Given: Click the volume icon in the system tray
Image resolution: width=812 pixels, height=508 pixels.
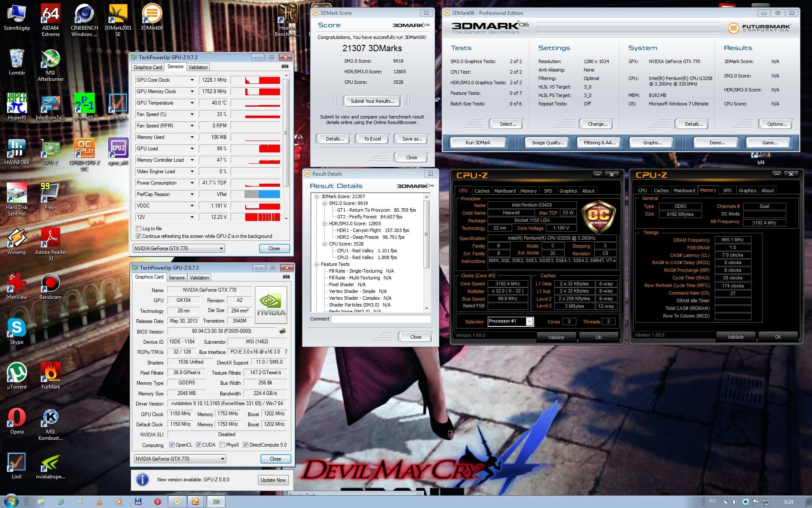Looking at the screenshot, I should pos(735,502).
